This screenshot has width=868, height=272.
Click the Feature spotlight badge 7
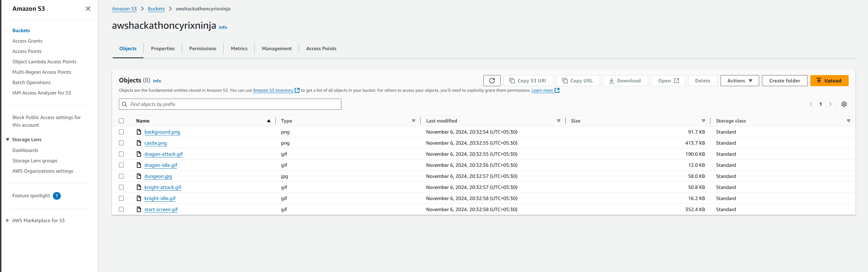57,196
